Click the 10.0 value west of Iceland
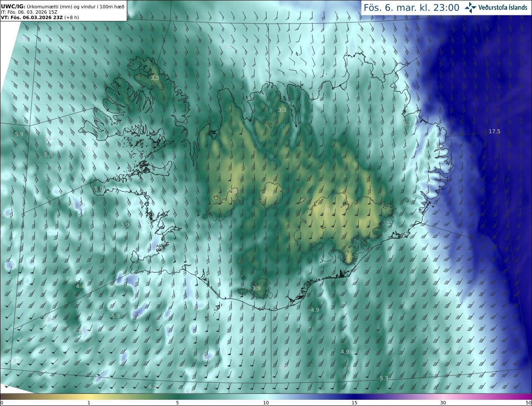This screenshot has width=532, height=406. 90,148
